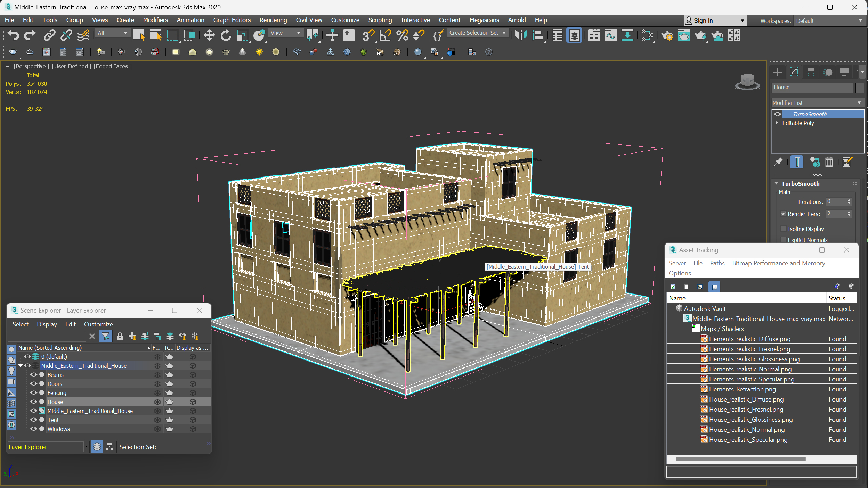The width and height of the screenshot is (868, 488).
Task: Enable Isoline Display checkbox
Action: pyautogui.click(x=784, y=229)
